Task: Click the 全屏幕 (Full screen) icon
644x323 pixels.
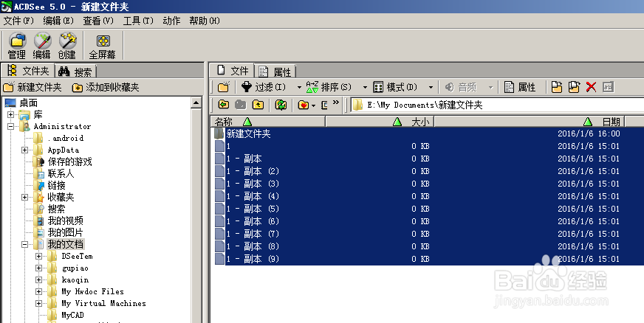Action: pyautogui.click(x=102, y=46)
